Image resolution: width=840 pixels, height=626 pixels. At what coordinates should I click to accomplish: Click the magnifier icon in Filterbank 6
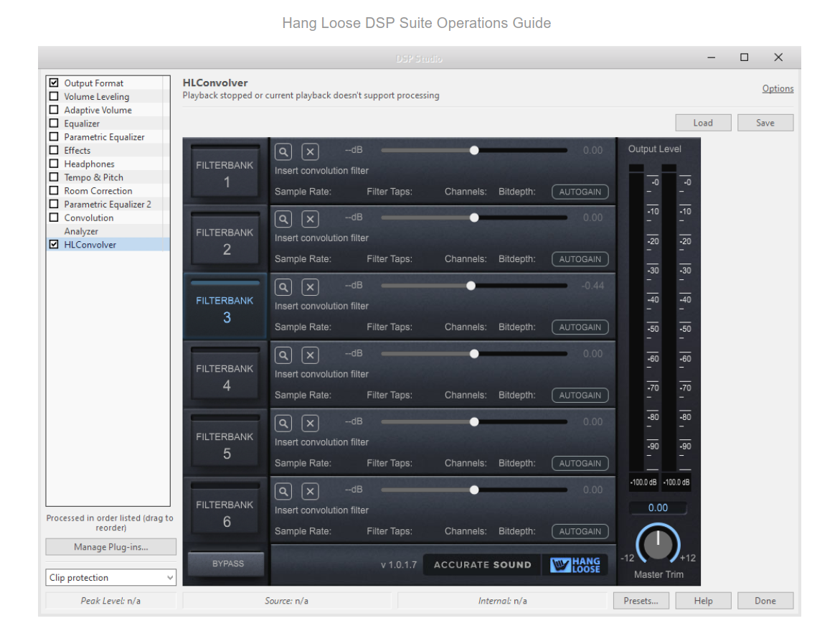pos(284,492)
